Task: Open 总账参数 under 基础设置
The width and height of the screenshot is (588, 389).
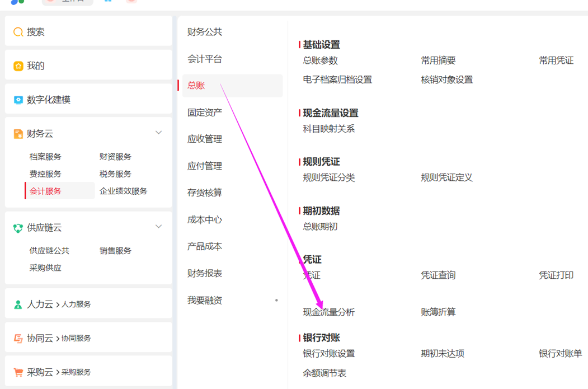Action: [x=320, y=60]
